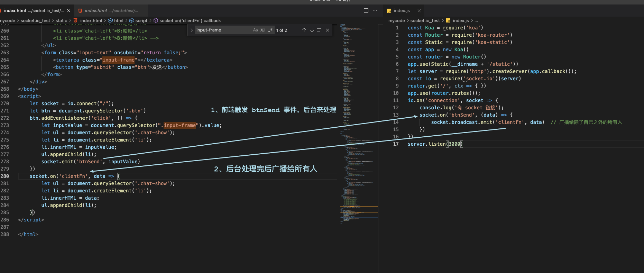Switch to index.html sockettest tab
This screenshot has height=273, width=644.
tap(111, 11)
